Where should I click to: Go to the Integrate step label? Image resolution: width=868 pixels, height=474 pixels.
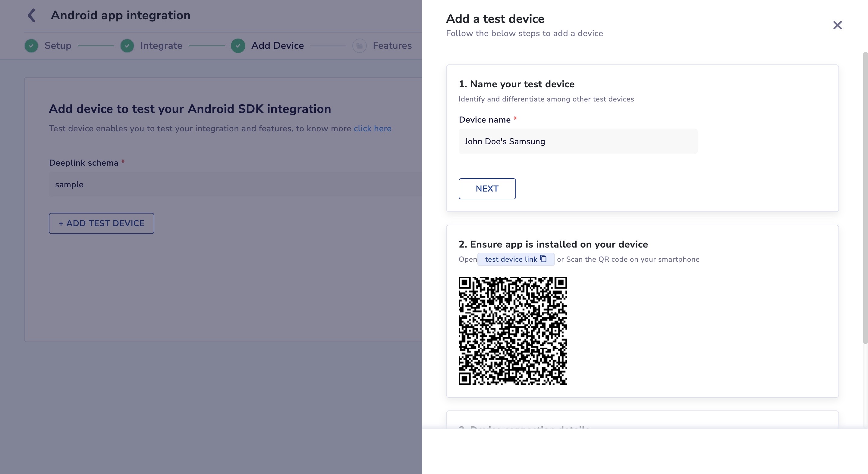[161, 46]
